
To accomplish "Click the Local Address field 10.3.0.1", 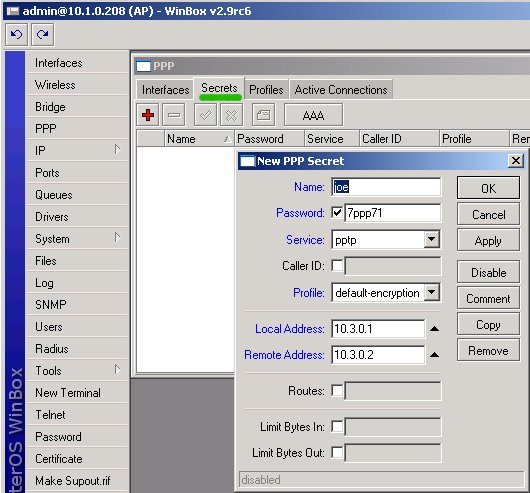I will coord(378,328).
